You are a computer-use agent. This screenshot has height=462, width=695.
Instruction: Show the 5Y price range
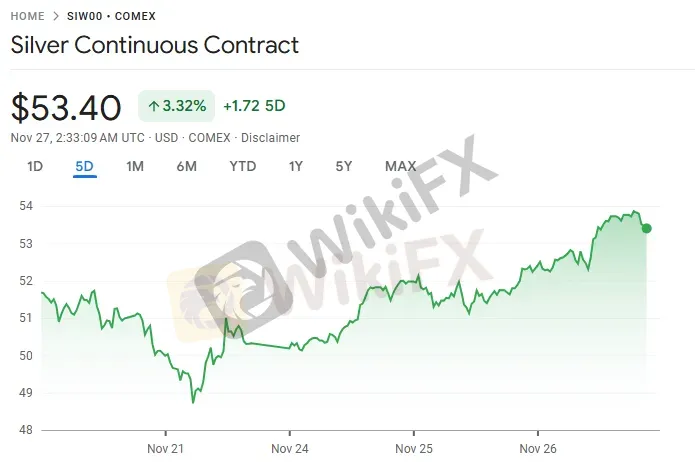pos(344,166)
